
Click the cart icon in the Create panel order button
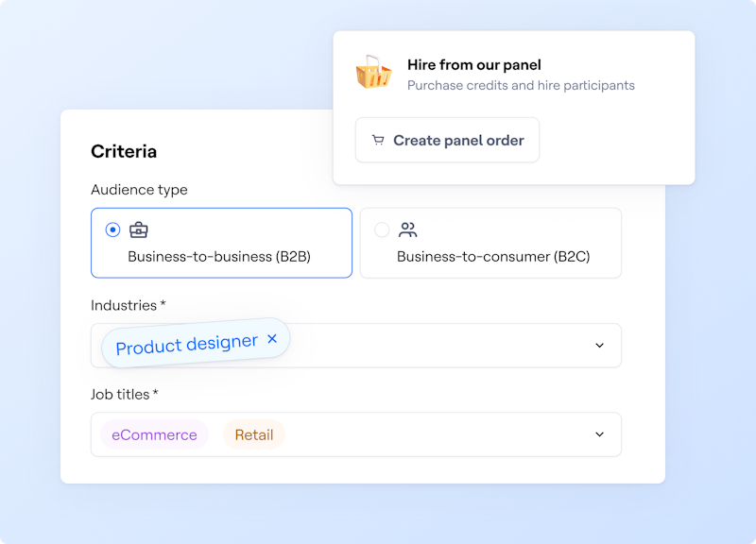pyautogui.click(x=378, y=140)
